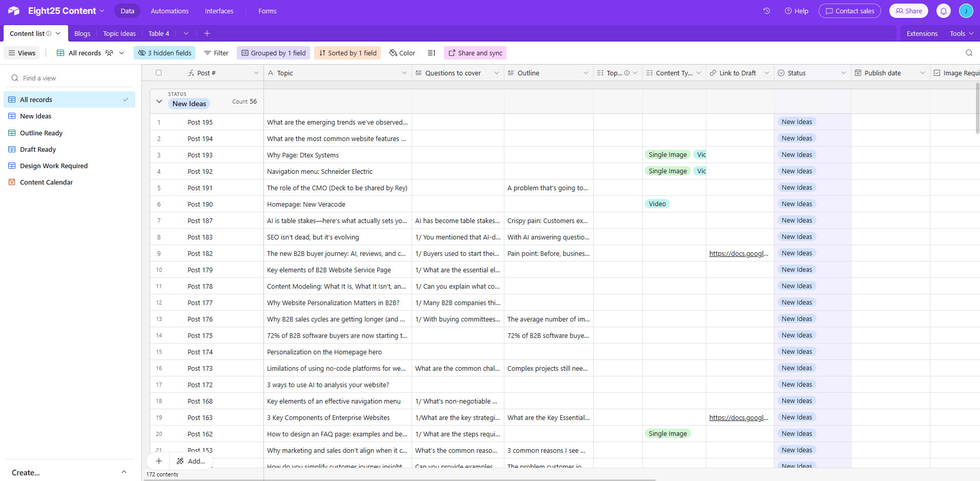Image resolution: width=980 pixels, height=481 pixels.
Task: Click the Find a view search field
Action: click(x=72, y=78)
